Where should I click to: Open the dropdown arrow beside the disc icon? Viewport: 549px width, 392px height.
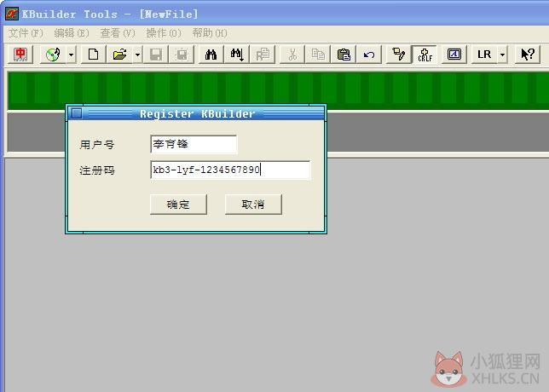71,55
